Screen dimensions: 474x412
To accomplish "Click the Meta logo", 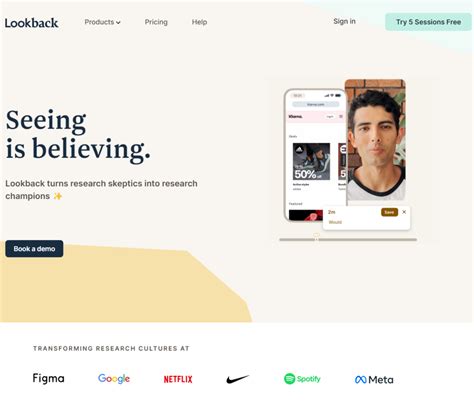I will pos(374,380).
